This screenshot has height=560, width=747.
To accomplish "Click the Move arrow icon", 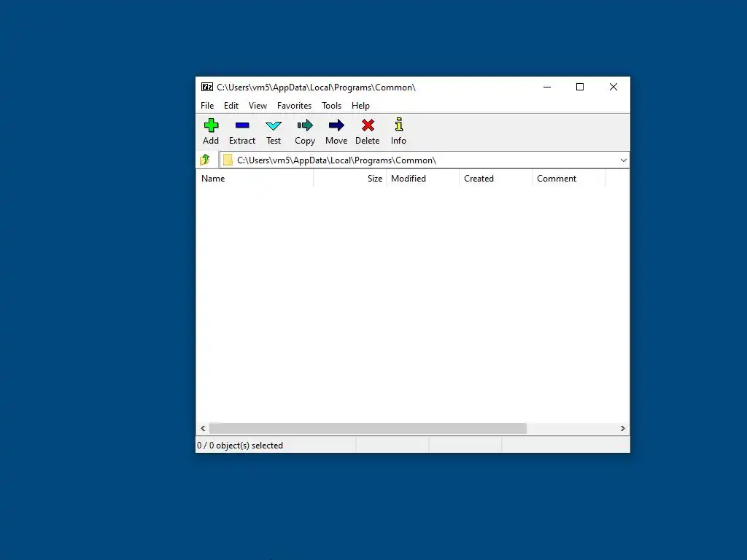I will pyautogui.click(x=336, y=125).
